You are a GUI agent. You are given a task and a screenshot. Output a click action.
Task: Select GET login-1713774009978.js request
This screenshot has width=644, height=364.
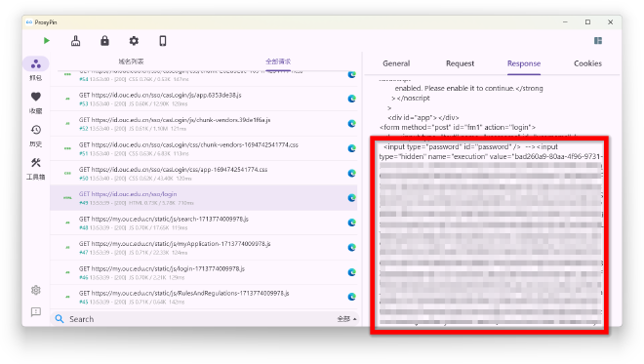[x=204, y=272]
